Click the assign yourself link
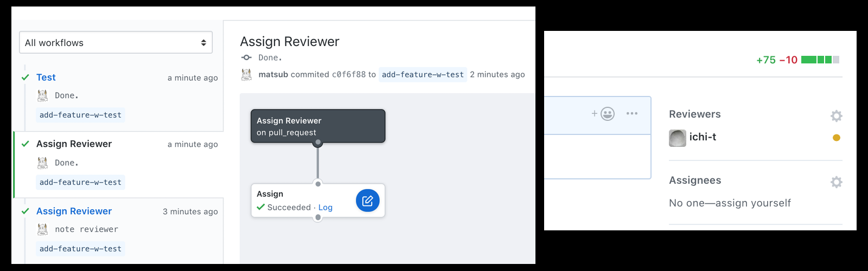The image size is (868, 271). point(753,203)
